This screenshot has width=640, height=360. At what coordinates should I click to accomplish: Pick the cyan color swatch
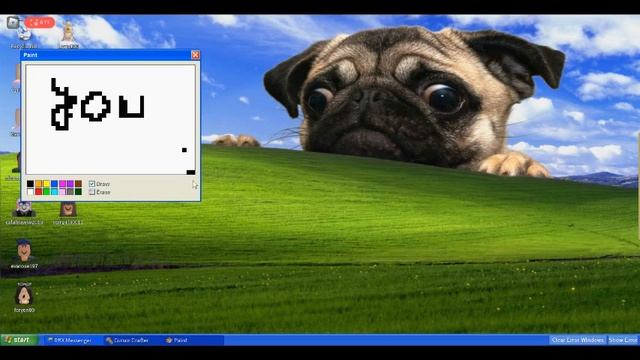[54, 191]
